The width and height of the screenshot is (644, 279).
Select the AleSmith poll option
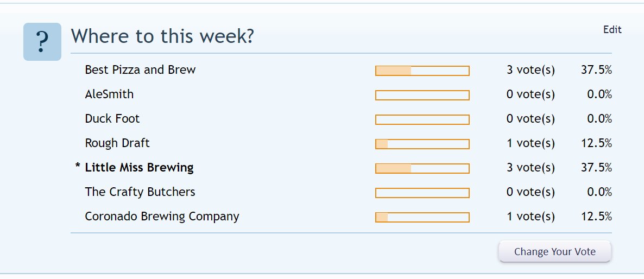[109, 94]
